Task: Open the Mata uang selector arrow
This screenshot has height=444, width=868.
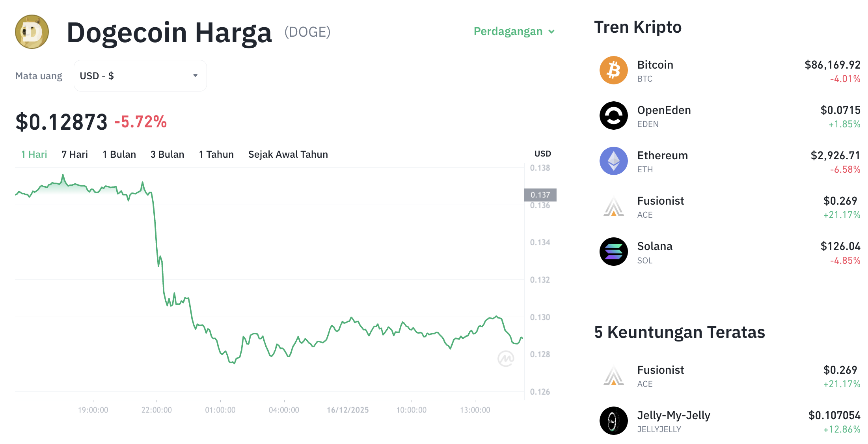Action: (x=195, y=75)
